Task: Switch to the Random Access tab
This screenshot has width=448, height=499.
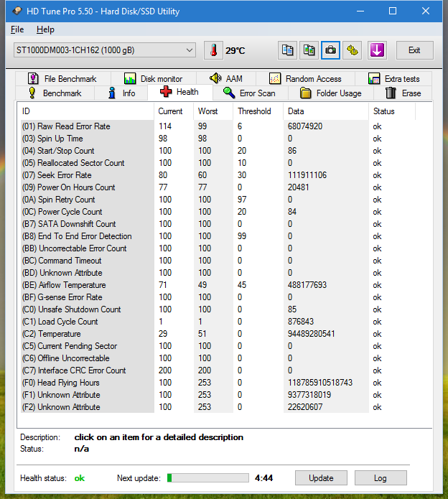Action: pyautogui.click(x=305, y=78)
